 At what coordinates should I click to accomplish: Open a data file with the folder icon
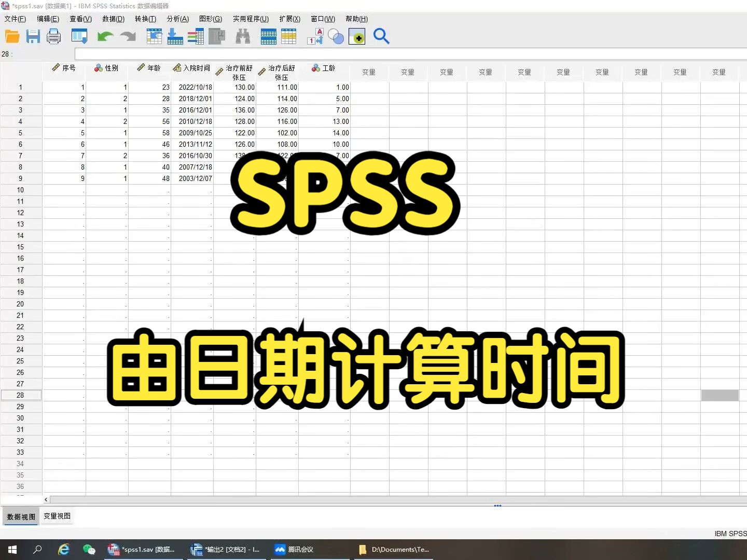(x=12, y=36)
